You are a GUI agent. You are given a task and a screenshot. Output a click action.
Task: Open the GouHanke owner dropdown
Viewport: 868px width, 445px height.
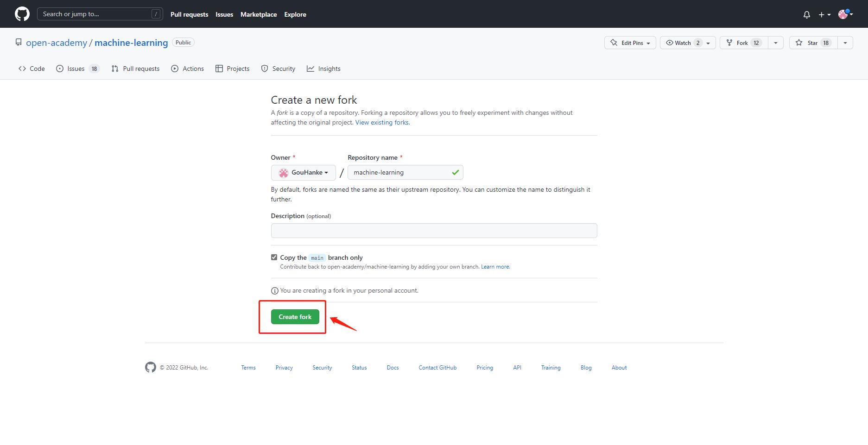point(304,173)
